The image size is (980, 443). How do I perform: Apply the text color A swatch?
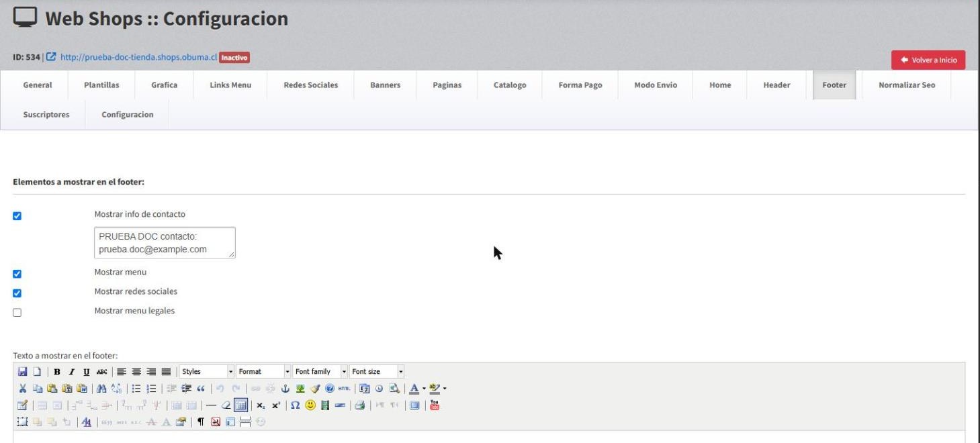(414, 388)
